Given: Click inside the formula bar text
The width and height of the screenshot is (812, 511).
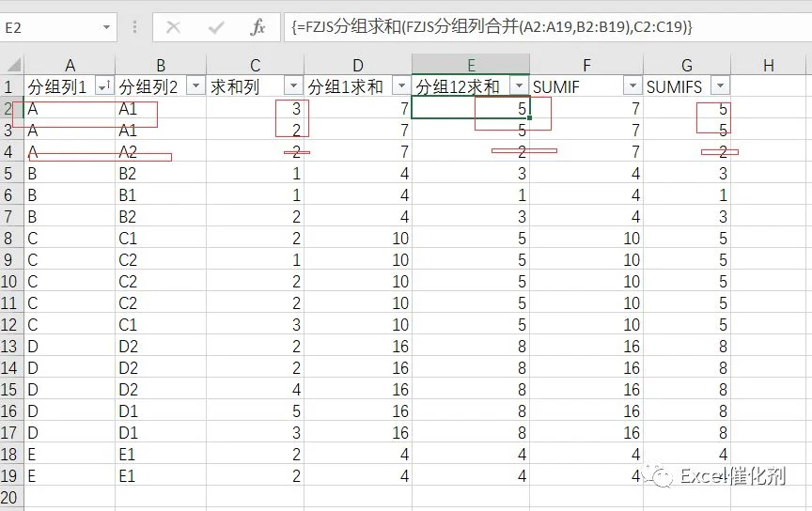Looking at the screenshot, I should pos(492,27).
